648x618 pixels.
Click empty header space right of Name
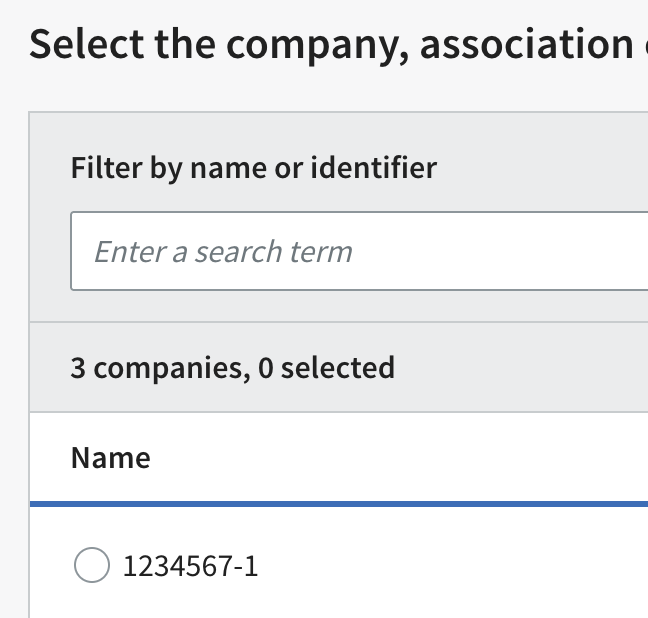coord(400,458)
